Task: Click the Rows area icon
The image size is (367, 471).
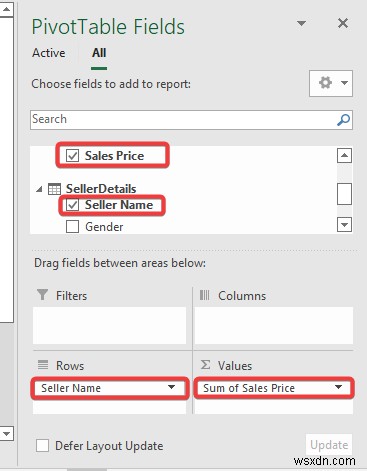Action: tap(43, 365)
